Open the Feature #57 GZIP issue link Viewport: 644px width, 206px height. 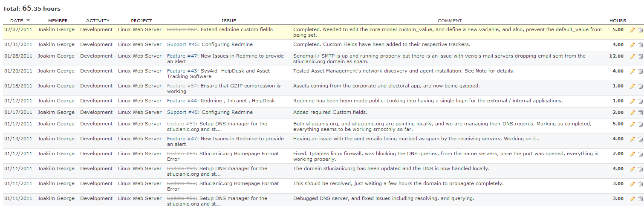click(x=182, y=86)
